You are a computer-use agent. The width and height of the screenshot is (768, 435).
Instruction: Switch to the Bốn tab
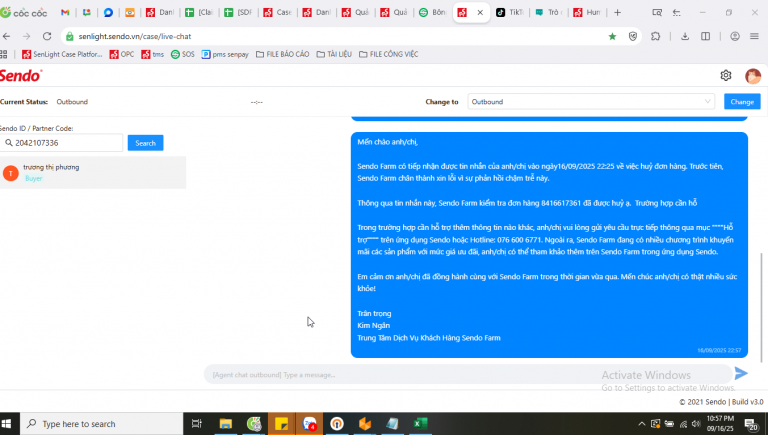coord(433,13)
